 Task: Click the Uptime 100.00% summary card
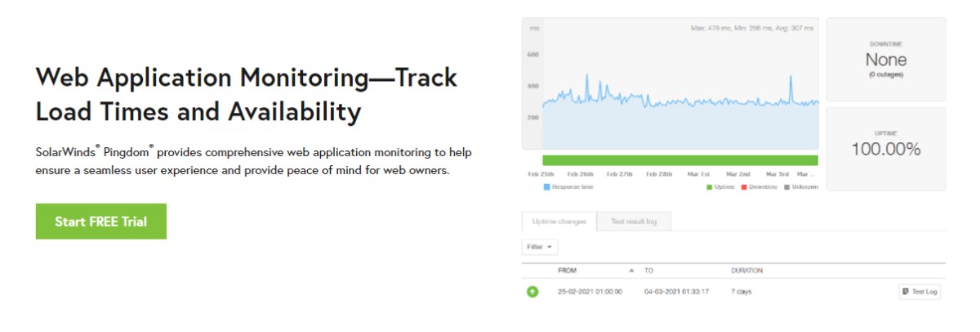[x=886, y=148]
